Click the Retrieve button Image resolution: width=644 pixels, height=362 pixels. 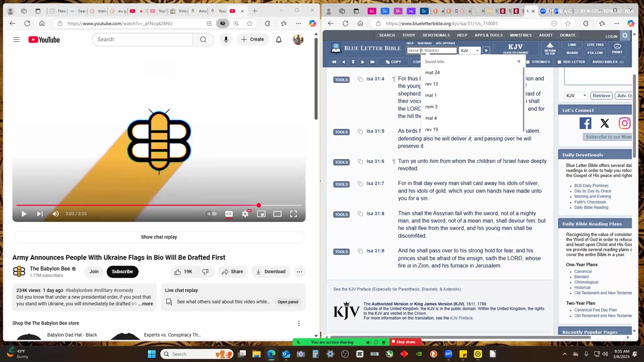[x=601, y=96]
